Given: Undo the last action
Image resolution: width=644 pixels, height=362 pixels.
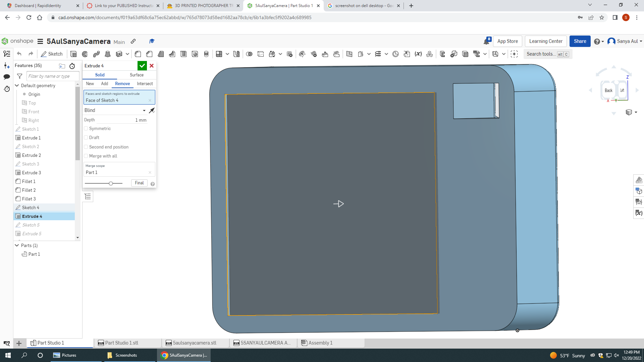Looking at the screenshot, I should (x=19, y=54).
